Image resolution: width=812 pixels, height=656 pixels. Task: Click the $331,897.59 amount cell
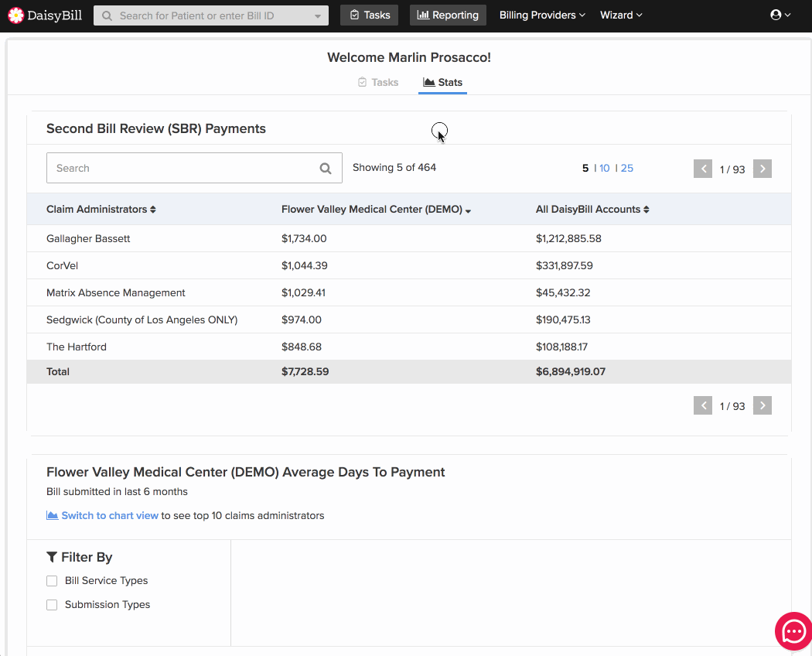(x=565, y=265)
